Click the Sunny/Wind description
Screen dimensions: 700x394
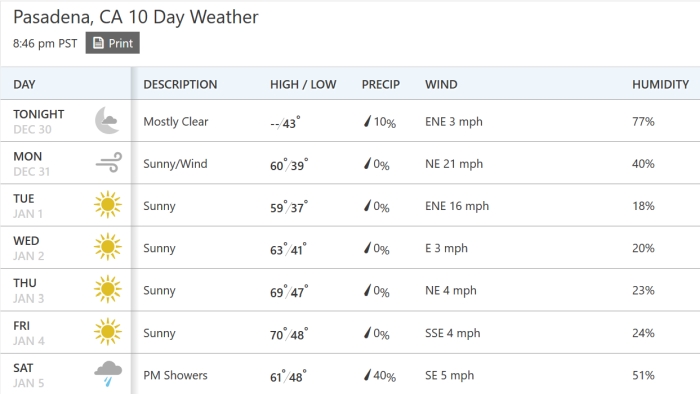[x=175, y=164]
